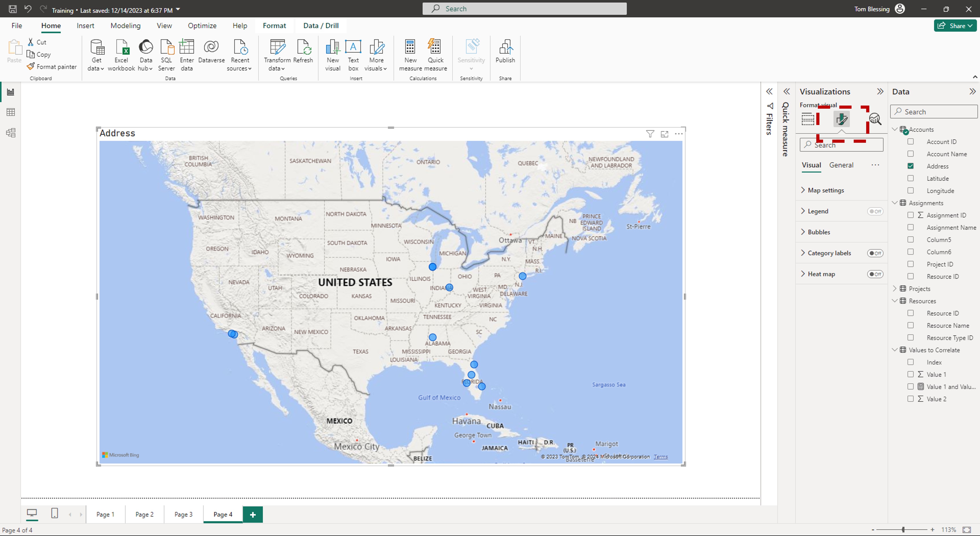Open Focus mode on the Address visual
The width and height of the screenshot is (980, 536).
[x=665, y=134]
